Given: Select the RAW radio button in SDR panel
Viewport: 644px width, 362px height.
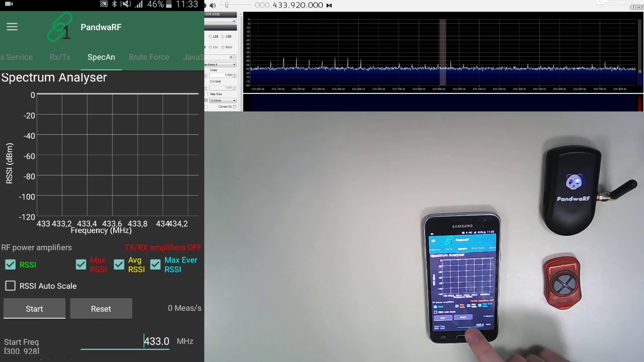Looking at the screenshot, I should [223, 47].
